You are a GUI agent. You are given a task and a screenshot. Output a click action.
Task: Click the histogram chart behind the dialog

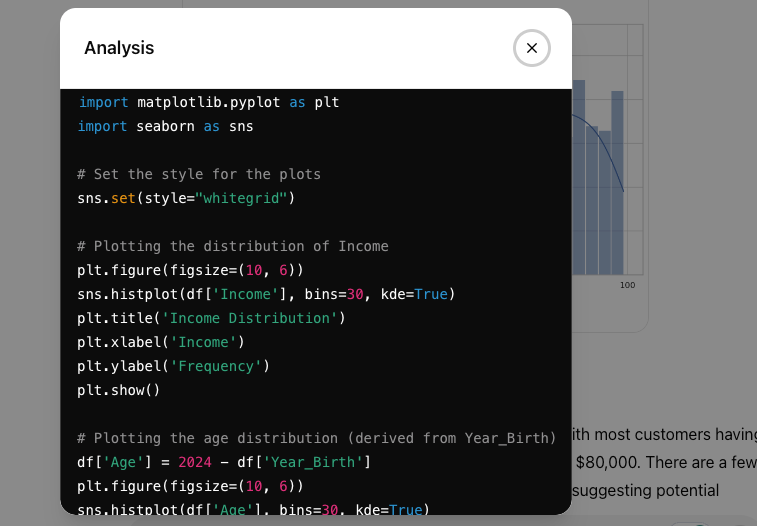[606, 180]
